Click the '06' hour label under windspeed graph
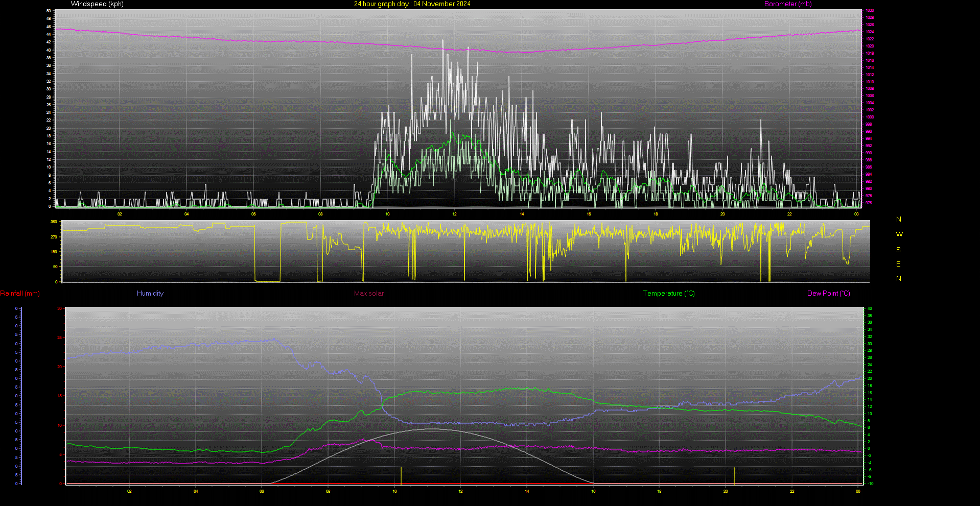 tap(253, 214)
